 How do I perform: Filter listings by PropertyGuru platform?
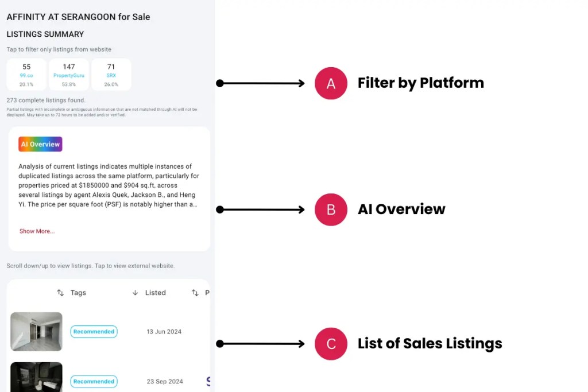click(69, 75)
